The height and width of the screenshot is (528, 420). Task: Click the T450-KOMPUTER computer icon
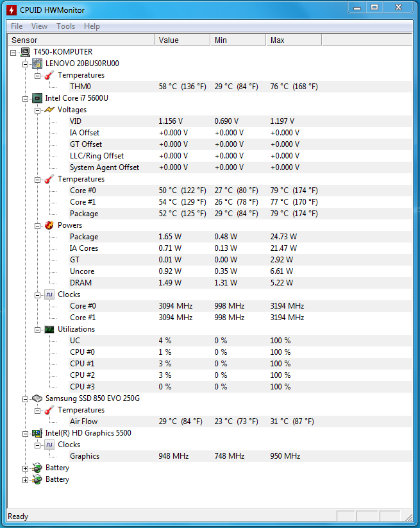click(25, 52)
